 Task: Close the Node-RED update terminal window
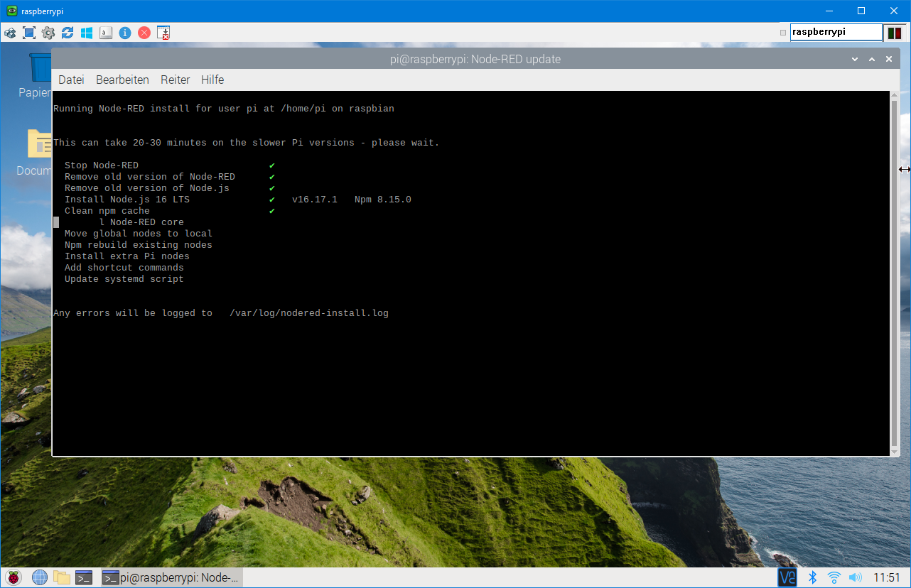coord(889,60)
